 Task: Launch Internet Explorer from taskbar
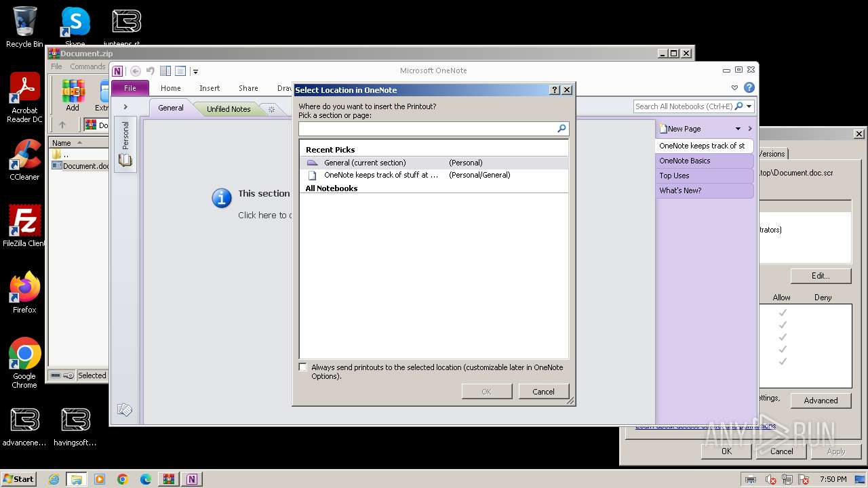(54, 479)
